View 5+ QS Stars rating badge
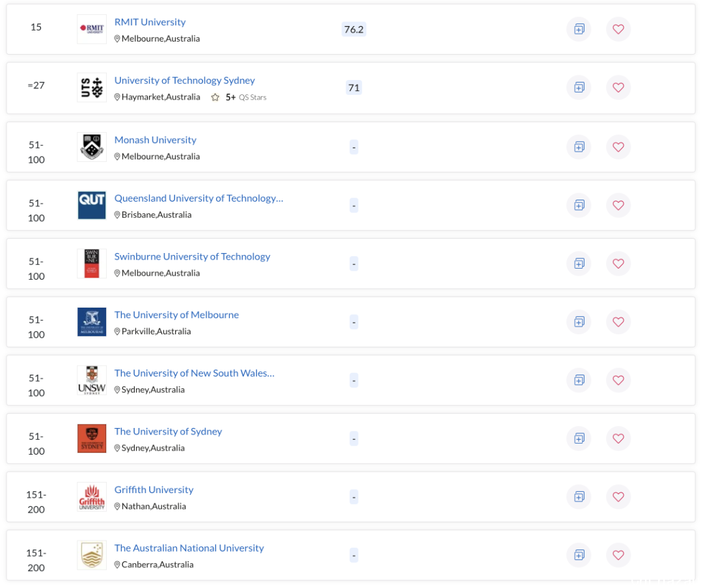This screenshot has width=703, height=588. pyautogui.click(x=238, y=98)
